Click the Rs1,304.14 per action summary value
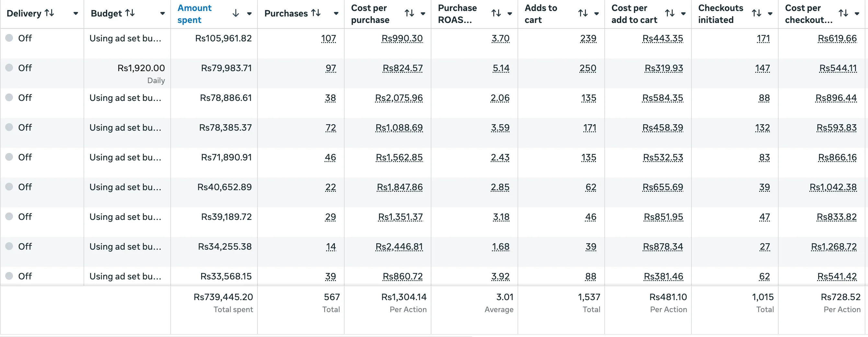 tap(404, 297)
